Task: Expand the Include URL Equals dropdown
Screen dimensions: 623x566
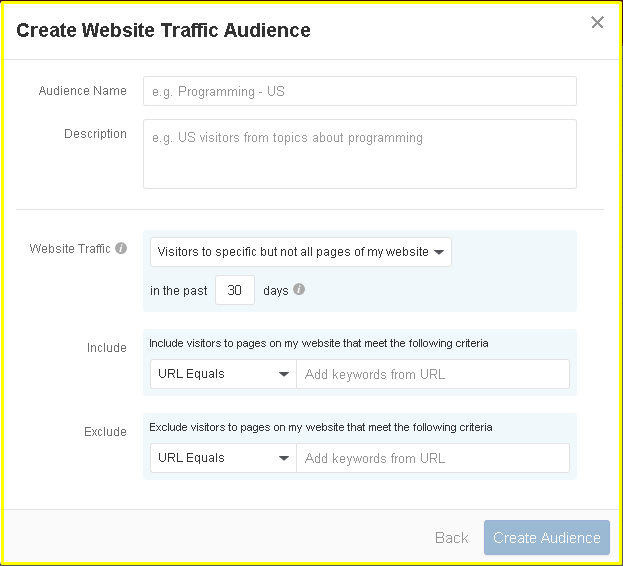Action: (x=223, y=374)
